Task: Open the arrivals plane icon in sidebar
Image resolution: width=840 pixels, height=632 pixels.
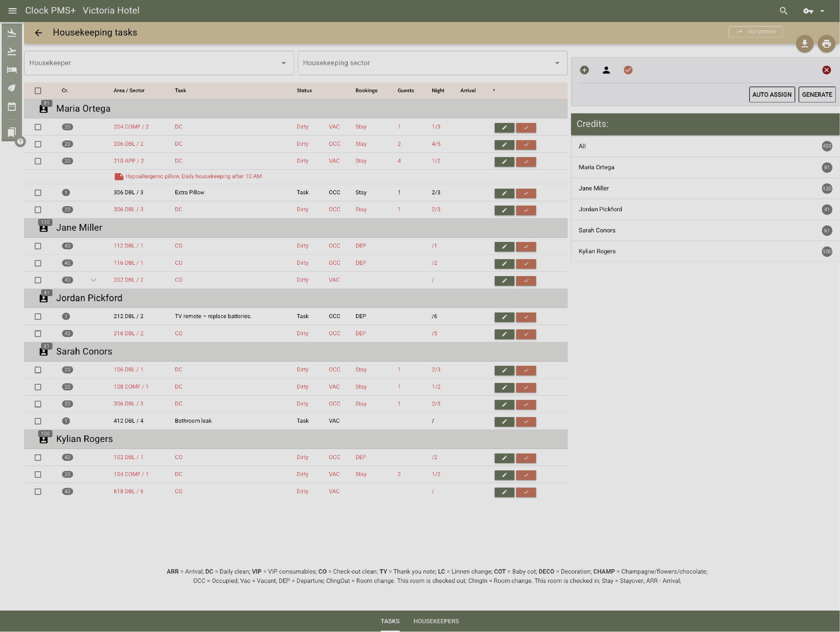Action: (x=12, y=33)
